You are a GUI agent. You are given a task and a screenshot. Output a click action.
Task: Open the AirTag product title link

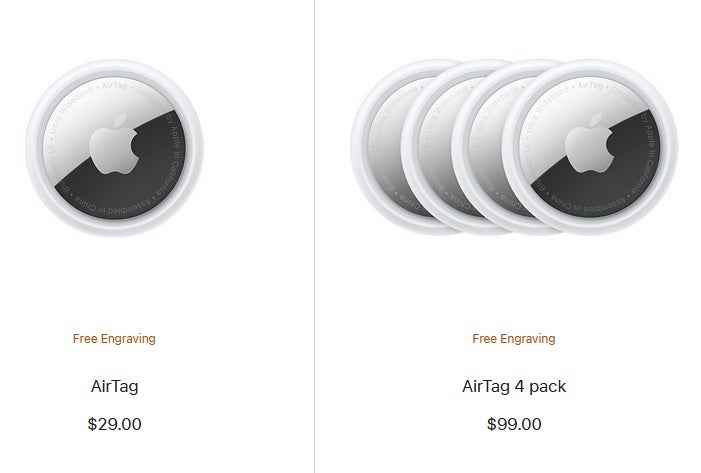(x=114, y=386)
